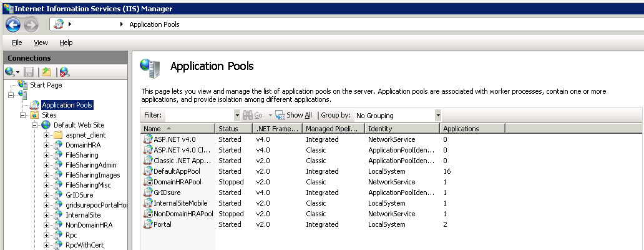Click the DomainHRA application icon in the tree

click(x=58, y=145)
